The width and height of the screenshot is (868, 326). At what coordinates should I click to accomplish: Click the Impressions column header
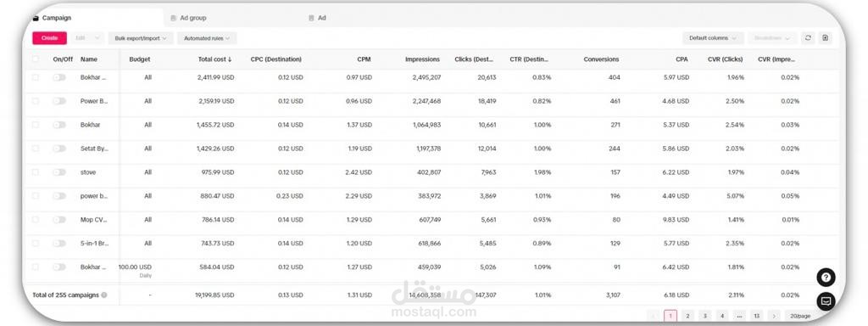pos(422,59)
